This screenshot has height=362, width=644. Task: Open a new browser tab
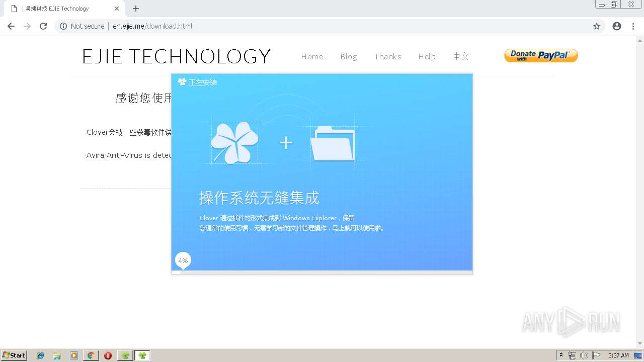[136, 9]
